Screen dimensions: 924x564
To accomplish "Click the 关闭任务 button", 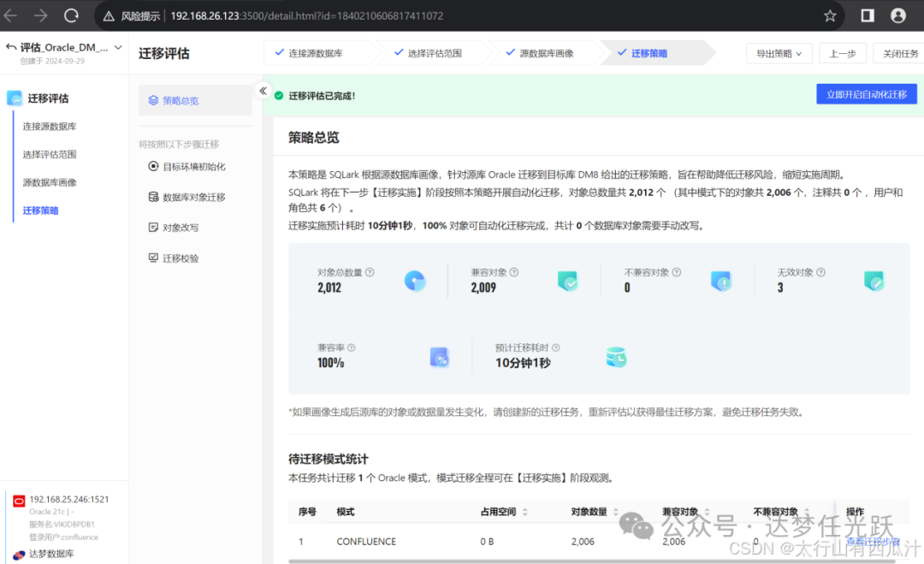I will 899,54.
